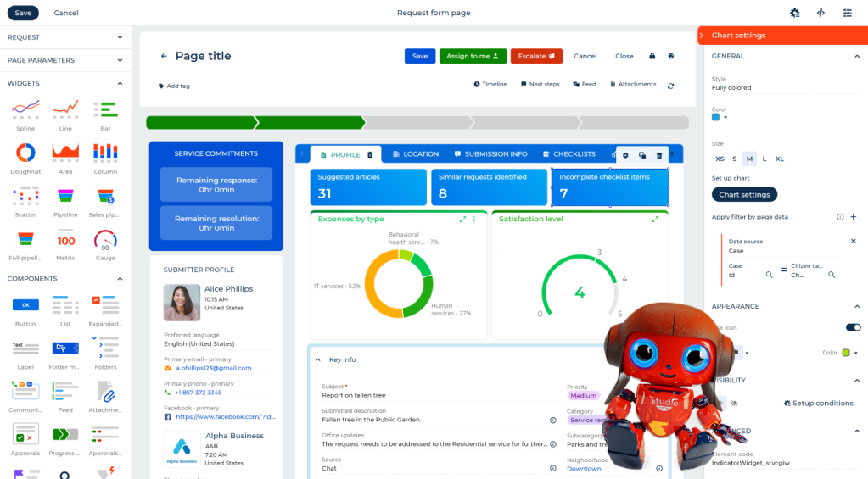
Task: Add a filter with the plus icon
Action: [x=854, y=217]
